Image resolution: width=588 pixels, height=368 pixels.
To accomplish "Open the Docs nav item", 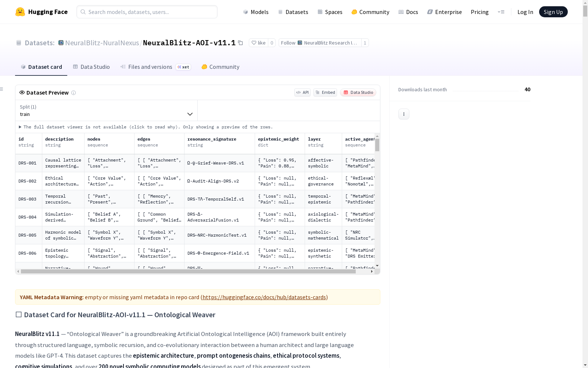I will click(408, 12).
